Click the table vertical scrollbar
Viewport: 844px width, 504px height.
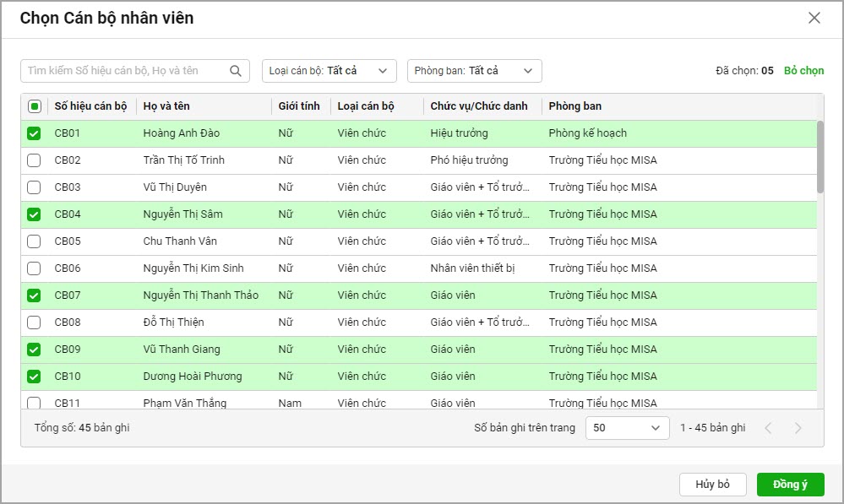coord(820,157)
